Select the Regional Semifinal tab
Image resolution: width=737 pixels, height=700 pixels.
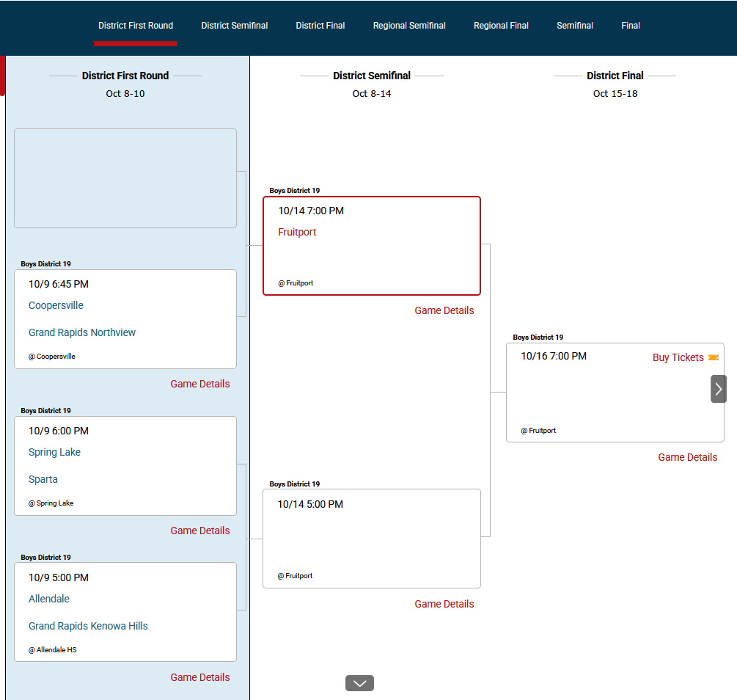(409, 26)
